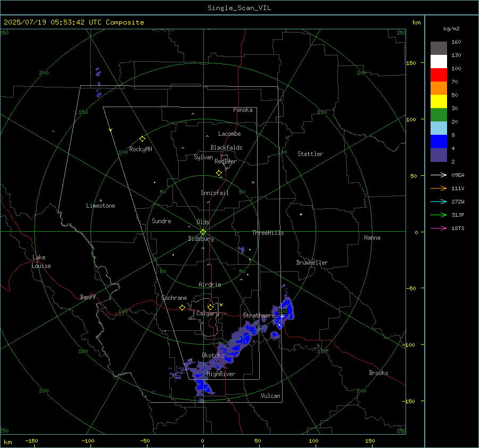Pick the orange 50-70 legend swatch
The width and height of the screenshot is (479, 448).
pyautogui.click(x=439, y=88)
